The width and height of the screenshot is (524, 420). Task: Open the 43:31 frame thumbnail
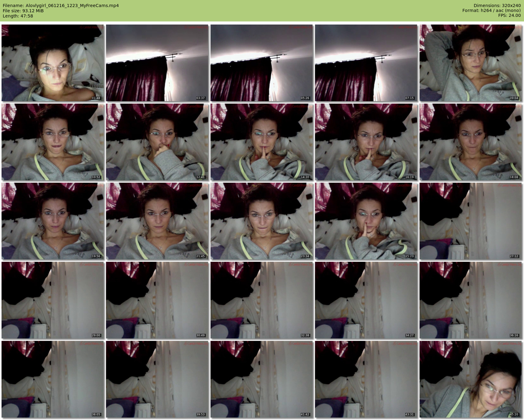(366, 379)
